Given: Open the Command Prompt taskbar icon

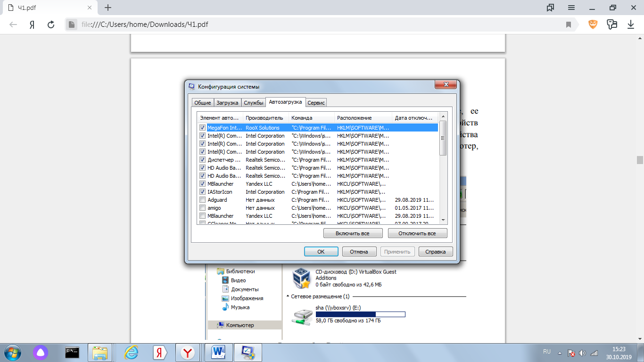Looking at the screenshot, I should (72, 352).
